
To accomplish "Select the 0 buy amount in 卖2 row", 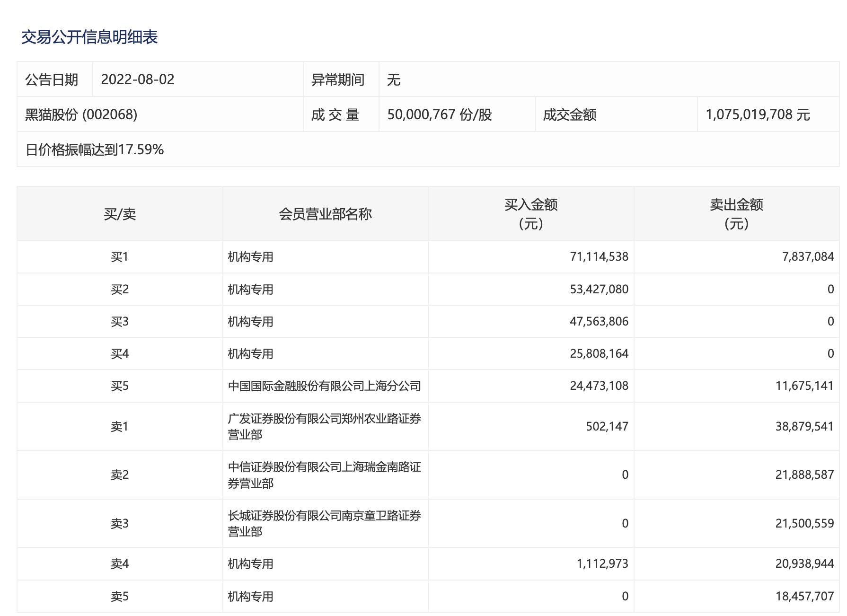I will [x=625, y=475].
